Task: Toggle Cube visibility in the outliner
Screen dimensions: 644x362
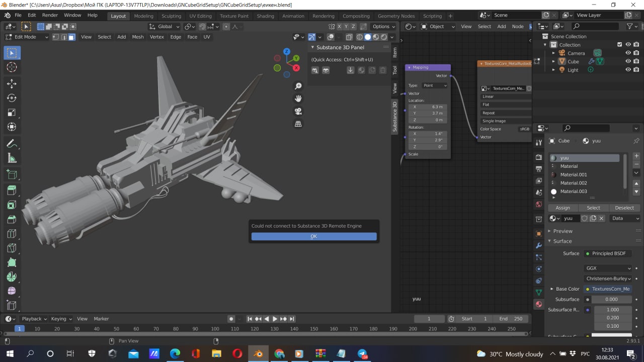Action: [628, 61]
